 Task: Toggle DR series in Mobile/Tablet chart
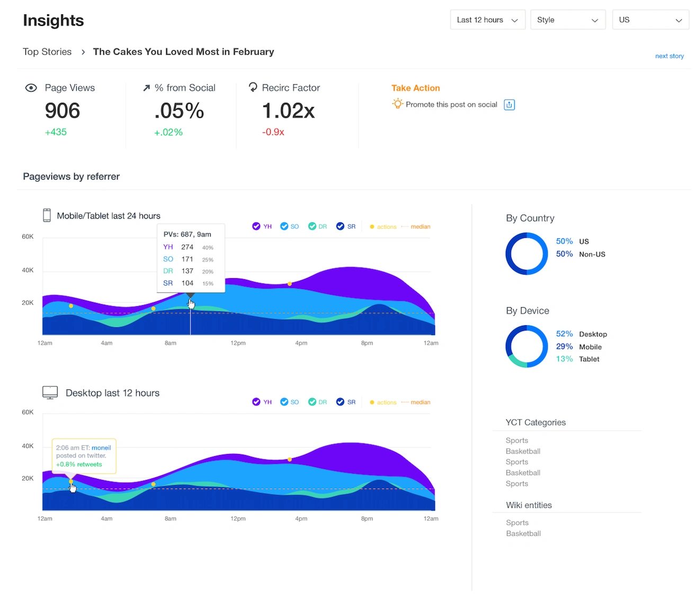point(312,226)
